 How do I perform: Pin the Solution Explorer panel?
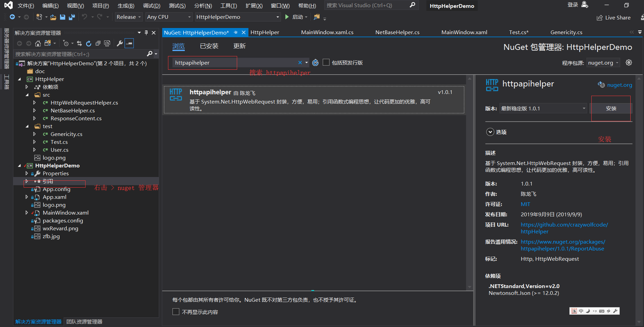(x=146, y=32)
